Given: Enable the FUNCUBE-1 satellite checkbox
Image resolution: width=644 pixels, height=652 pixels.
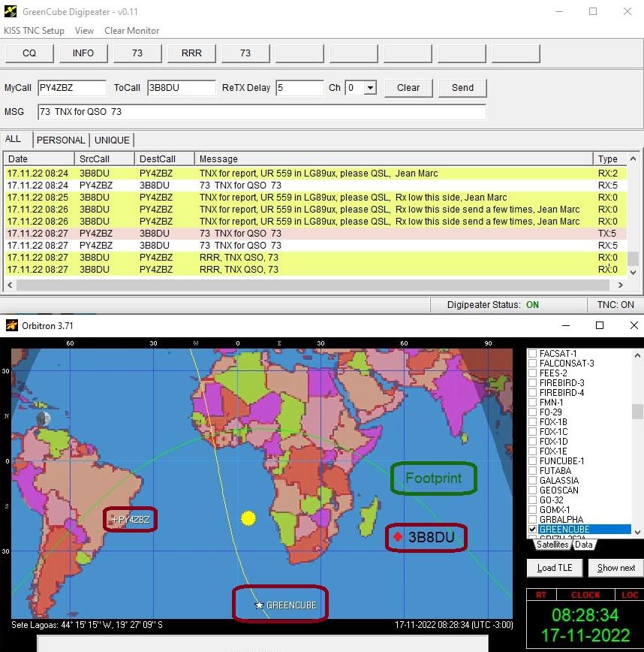Looking at the screenshot, I should (x=533, y=461).
